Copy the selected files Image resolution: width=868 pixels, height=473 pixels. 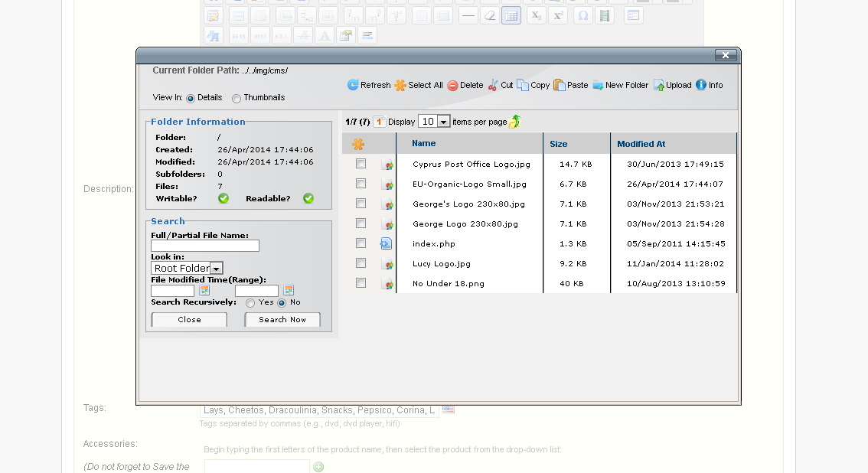[533, 85]
